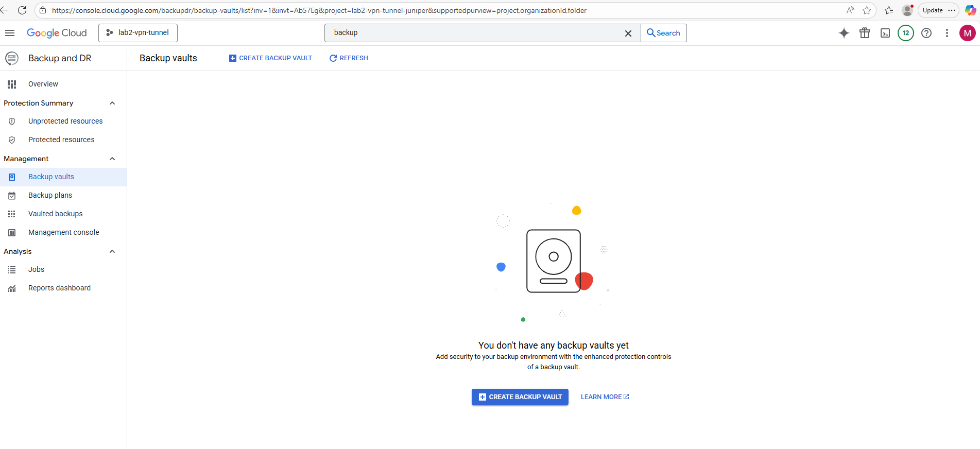Open the lab2-vpn-tunnel project selector

138,33
